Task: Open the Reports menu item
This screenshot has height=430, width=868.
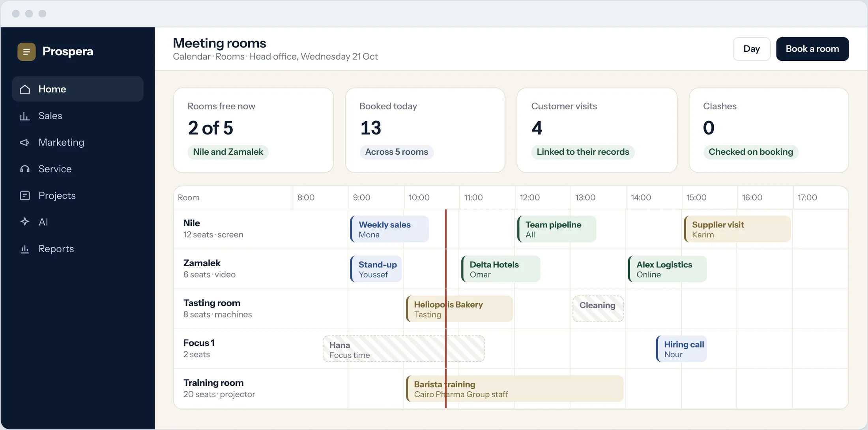Action: click(78, 249)
